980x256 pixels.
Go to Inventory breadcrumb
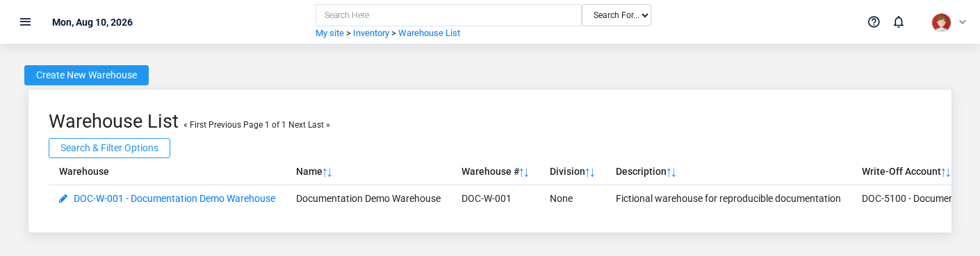pos(371,33)
